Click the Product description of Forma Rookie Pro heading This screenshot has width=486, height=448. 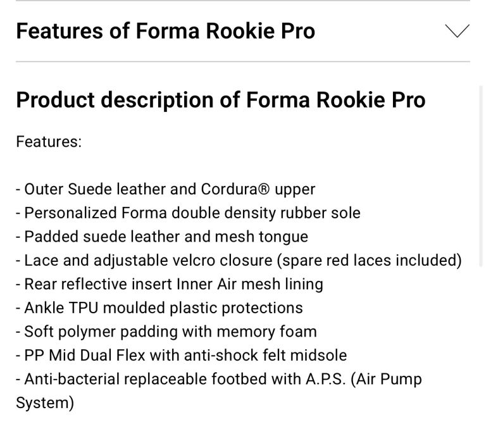coord(220,100)
